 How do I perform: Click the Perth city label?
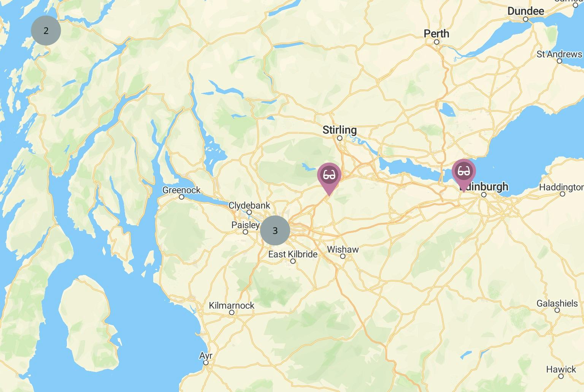436,34
